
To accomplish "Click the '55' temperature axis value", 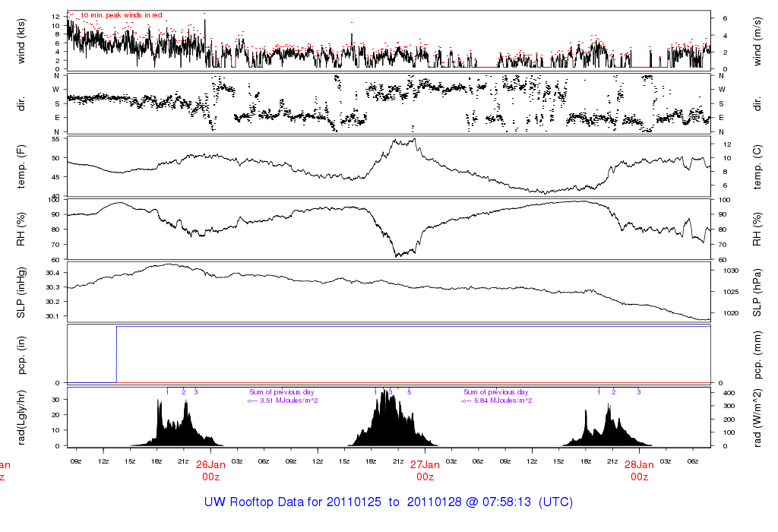I will [x=55, y=139].
